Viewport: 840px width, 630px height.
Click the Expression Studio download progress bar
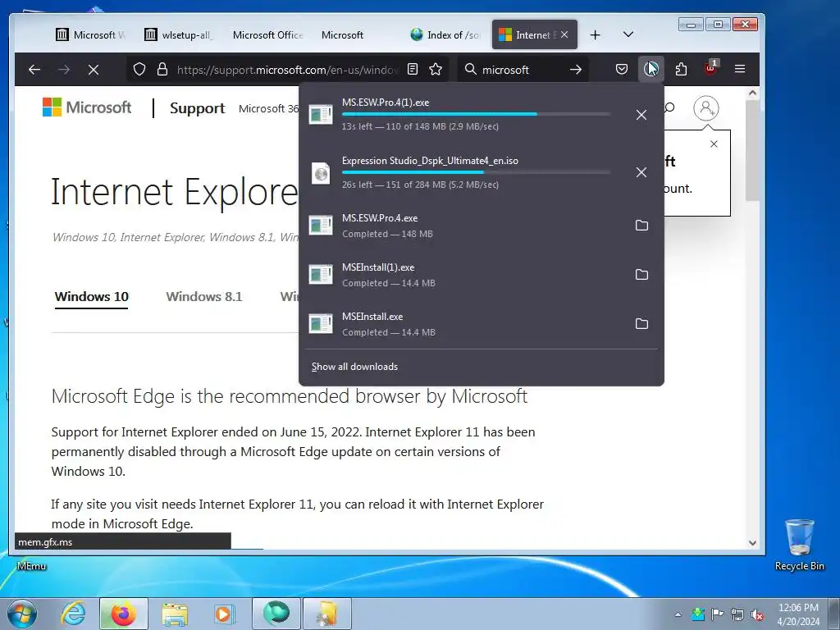coord(476,172)
